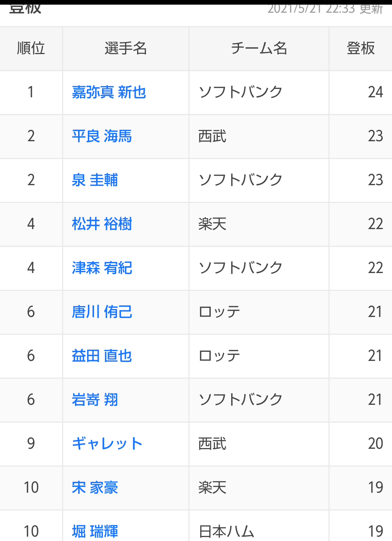Screen dimensions: 392x541
Task: Click the 登板 column header
Action: click(360, 48)
